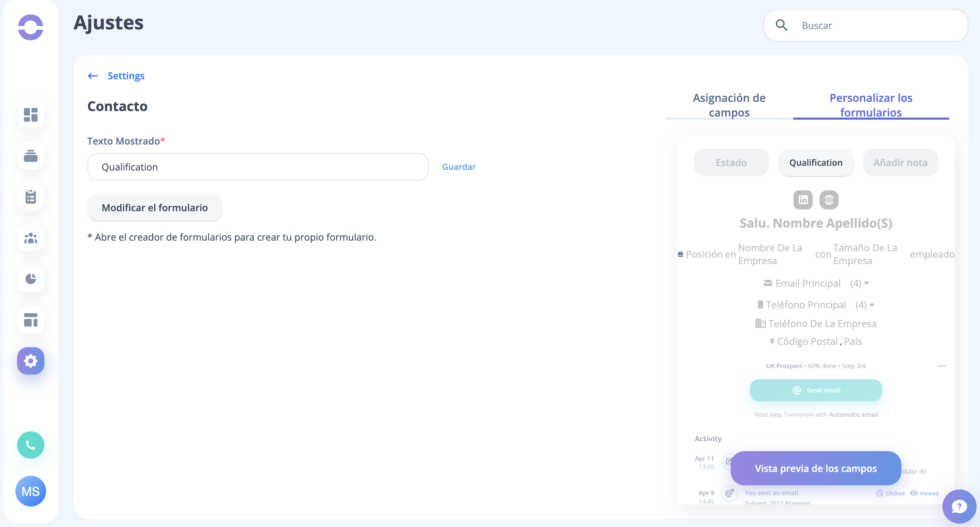Click Salu. Nombre Apellido(S) heading
Image resolution: width=980 pixels, height=527 pixels.
pyautogui.click(x=816, y=223)
